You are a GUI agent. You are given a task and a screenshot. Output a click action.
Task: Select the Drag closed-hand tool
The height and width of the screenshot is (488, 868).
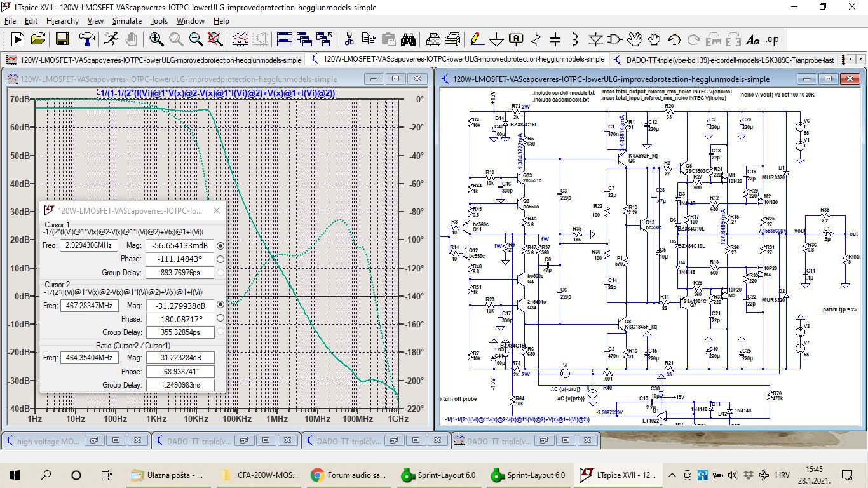pos(654,39)
